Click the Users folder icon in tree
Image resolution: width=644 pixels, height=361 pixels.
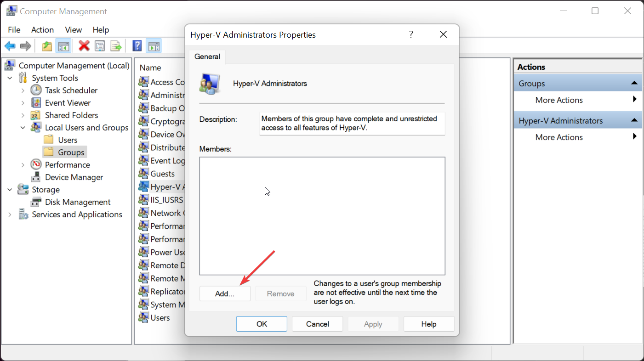point(49,140)
